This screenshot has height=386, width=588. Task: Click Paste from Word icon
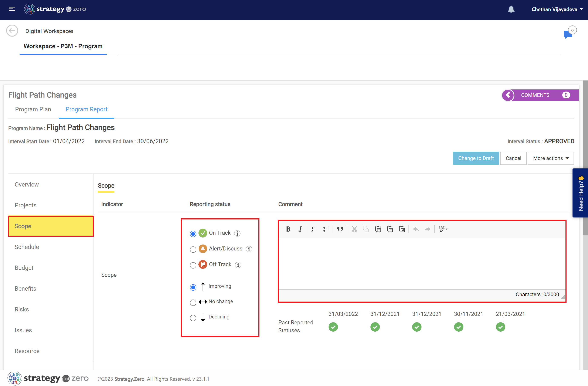coord(402,229)
